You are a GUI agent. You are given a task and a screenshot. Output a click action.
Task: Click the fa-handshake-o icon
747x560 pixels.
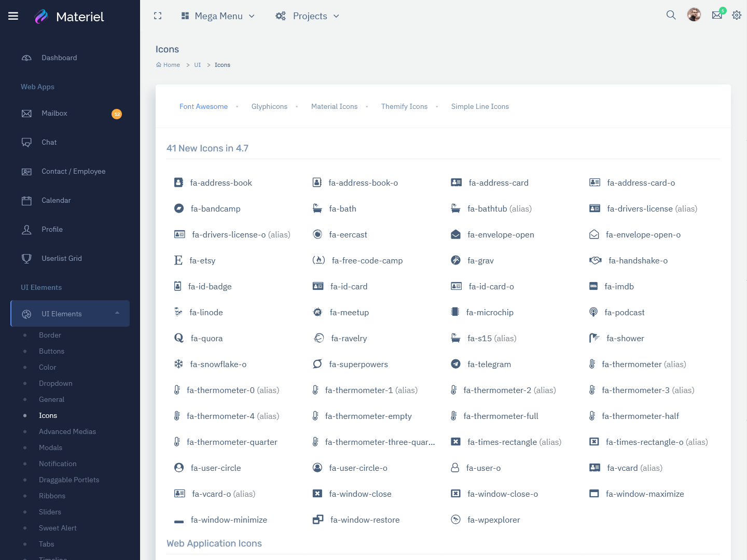pos(596,260)
